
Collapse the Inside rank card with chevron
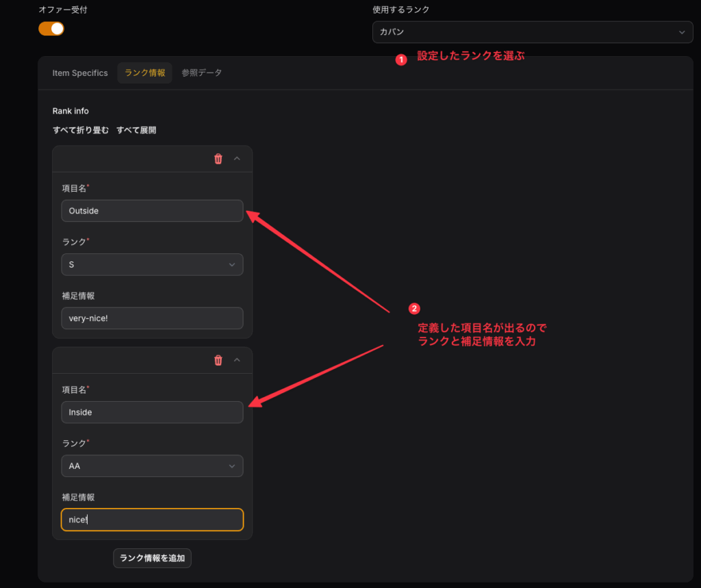tap(237, 360)
